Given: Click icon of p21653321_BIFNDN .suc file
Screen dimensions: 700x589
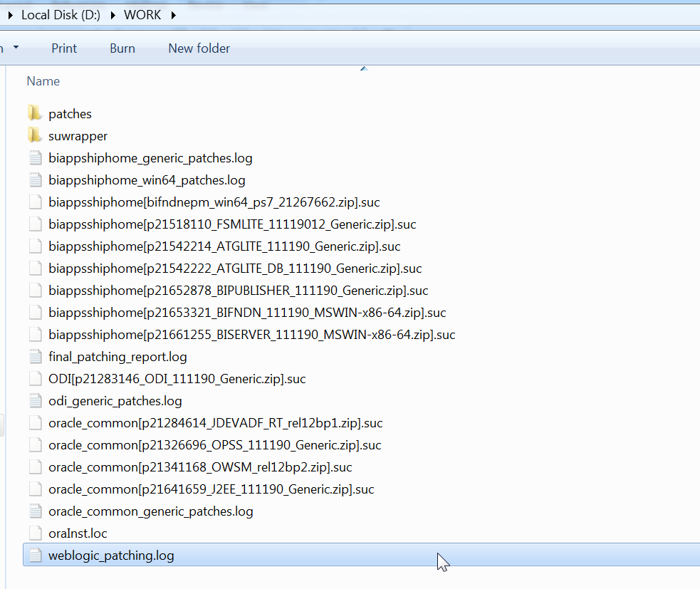Looking at the screenshot, I should [x=36, y=312].
